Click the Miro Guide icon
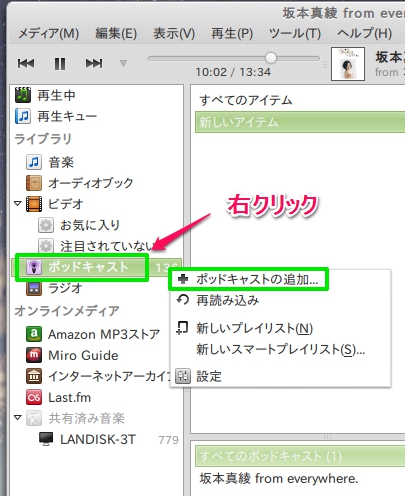 pos(34,355)
